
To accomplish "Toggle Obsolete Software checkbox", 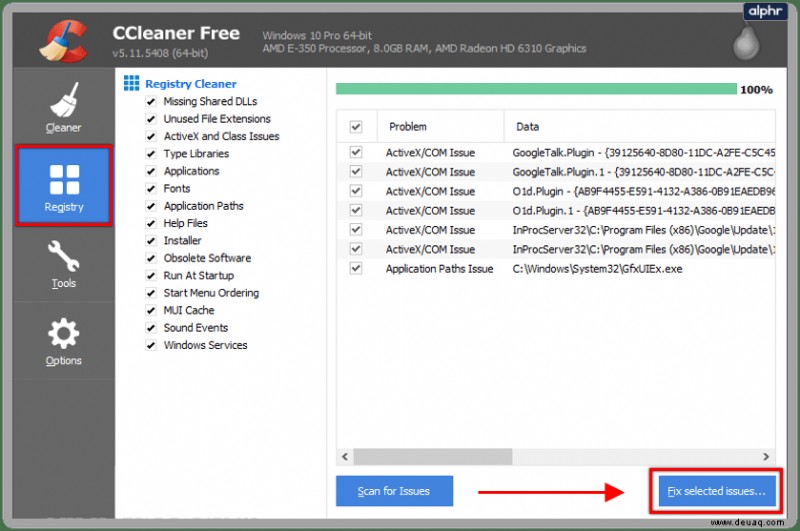I will coord(151,258).
